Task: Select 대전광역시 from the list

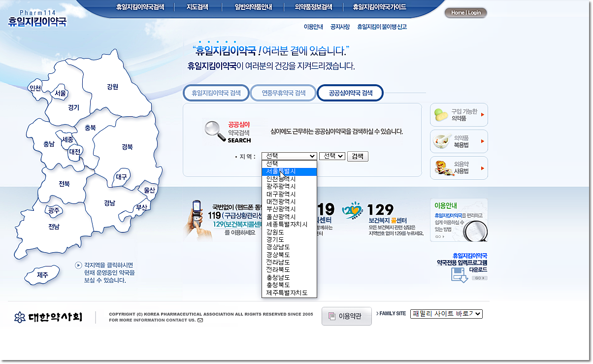Action: pyautogui.click(x=289, y=201)
